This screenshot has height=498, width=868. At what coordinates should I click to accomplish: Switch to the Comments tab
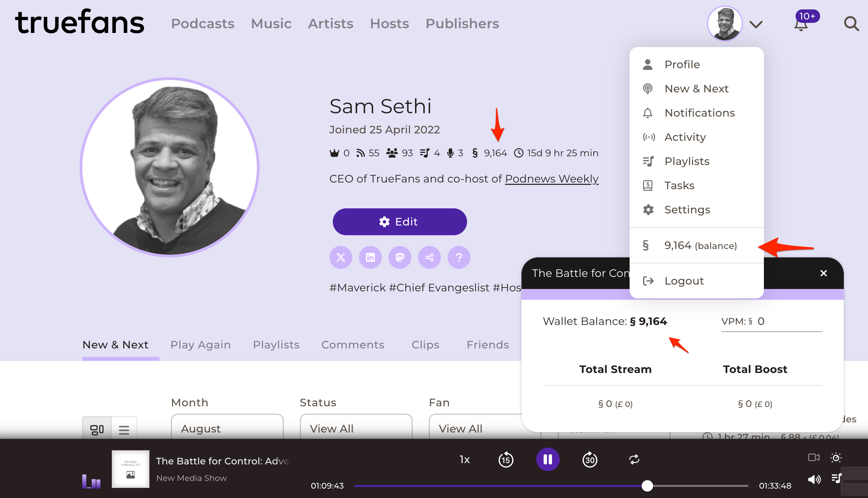(353, 345)
